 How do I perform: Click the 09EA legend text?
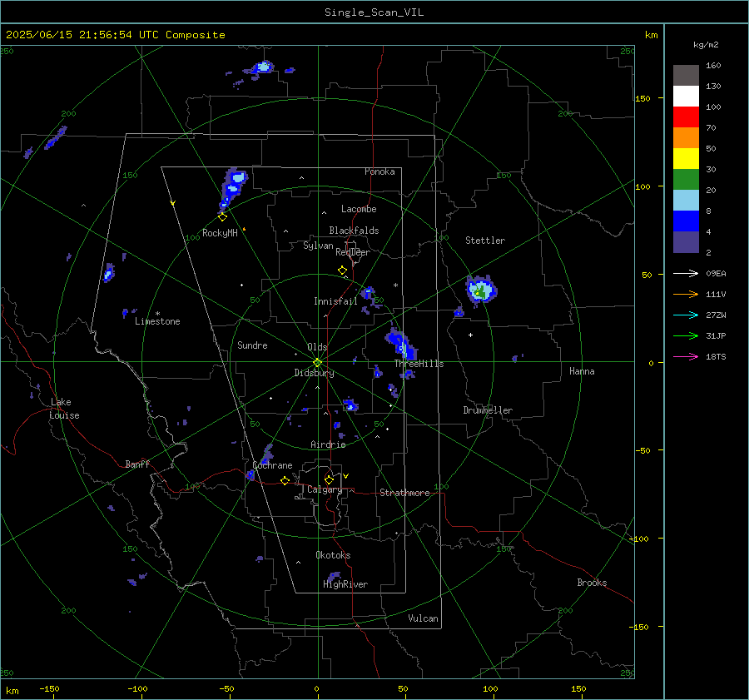716,273
